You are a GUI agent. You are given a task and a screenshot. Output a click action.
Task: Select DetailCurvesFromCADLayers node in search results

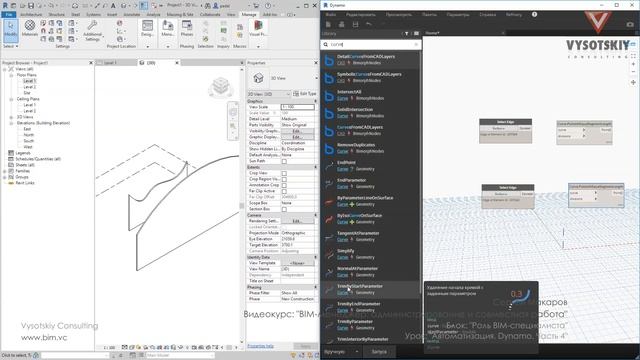[370, 60]
